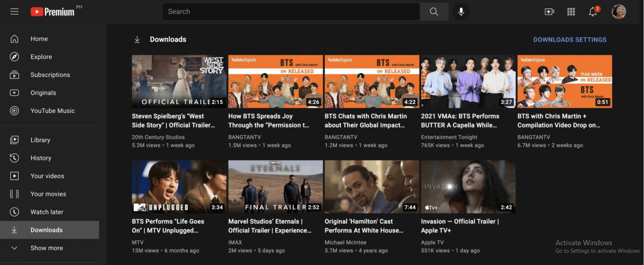The height and width of the screenshot is (265, 644).
Task: Open the title "2021 VMAs: BTS Performs BUTTER"
Action: (460, 121)
